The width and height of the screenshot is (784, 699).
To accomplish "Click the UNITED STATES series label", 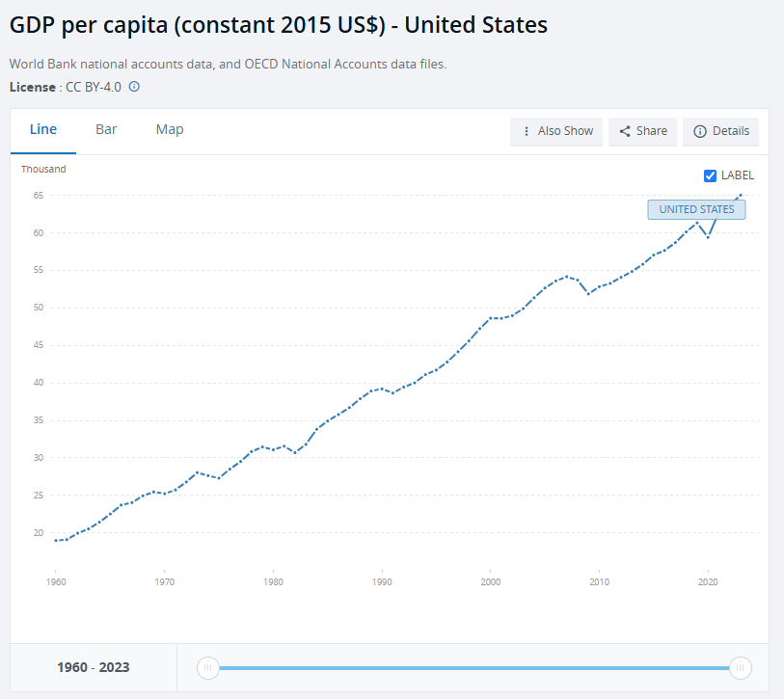I will point(696,209).
